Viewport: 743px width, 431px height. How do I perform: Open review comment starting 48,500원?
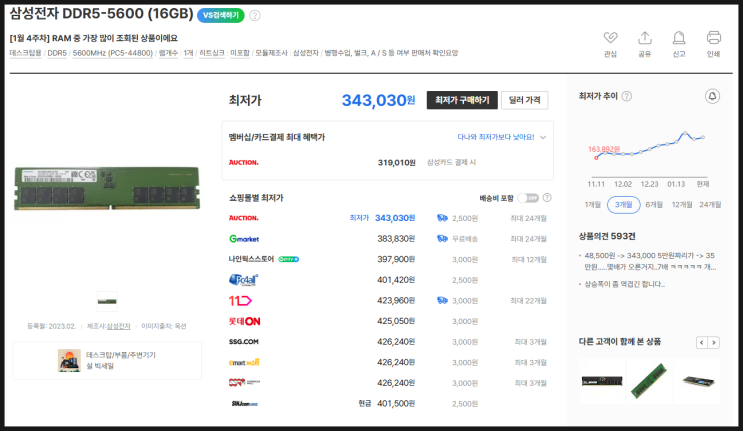pyautogui.click(x=650, y=261)
